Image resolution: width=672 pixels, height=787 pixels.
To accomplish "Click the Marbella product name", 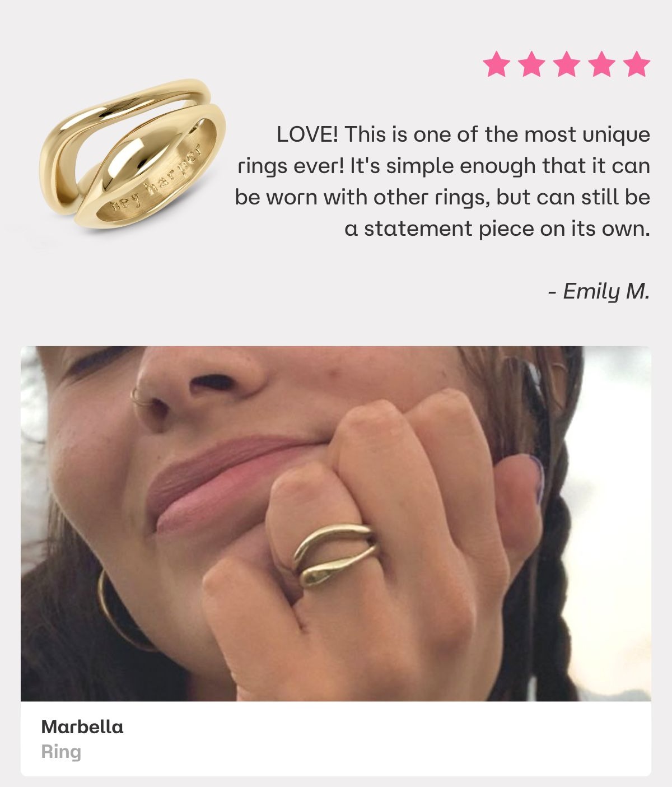I will pyautogui.click(x=82, y=727).
